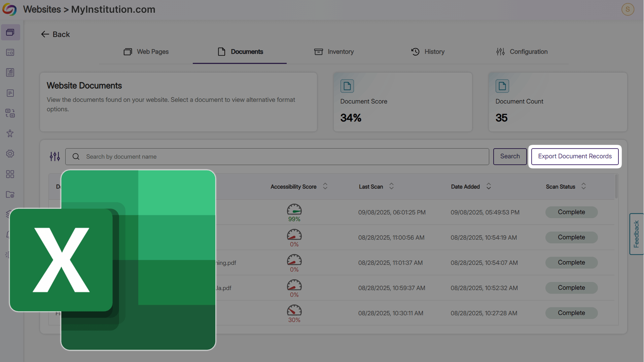
Task: Sort by Accessibility Score column arrows
Action: pyautogui.click(x=325, y=187)
